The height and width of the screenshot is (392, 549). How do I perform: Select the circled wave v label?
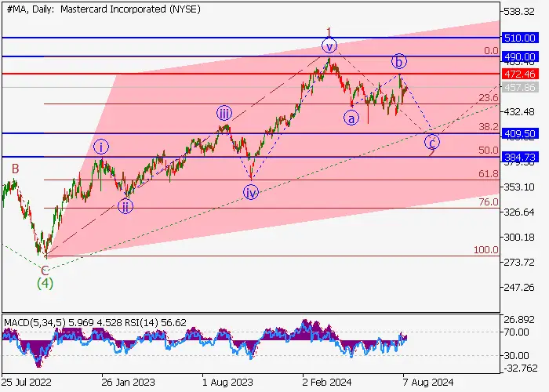329,45
